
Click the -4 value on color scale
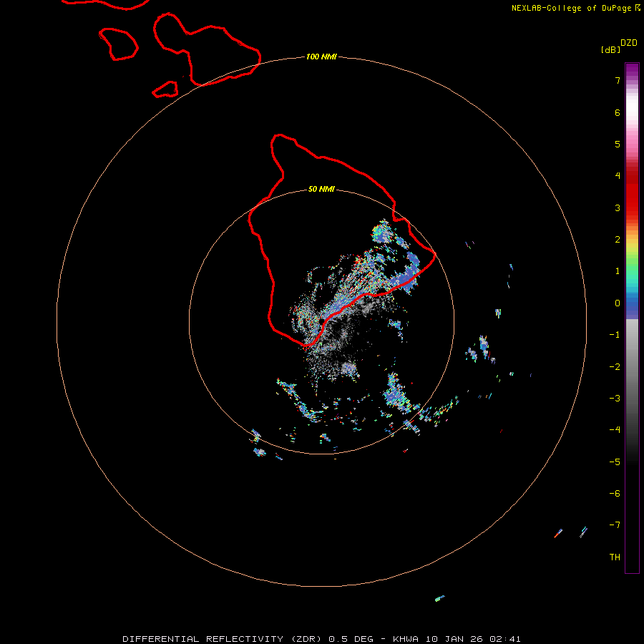615,429
